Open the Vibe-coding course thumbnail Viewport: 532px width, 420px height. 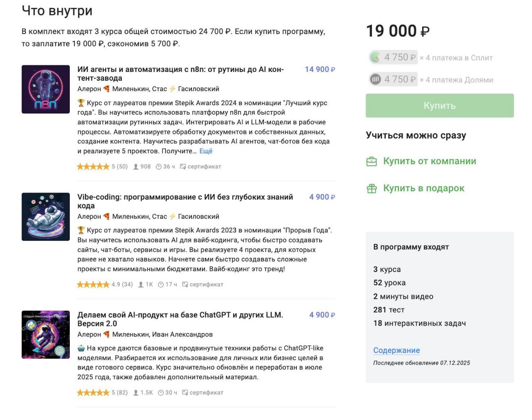click(46, 217)
